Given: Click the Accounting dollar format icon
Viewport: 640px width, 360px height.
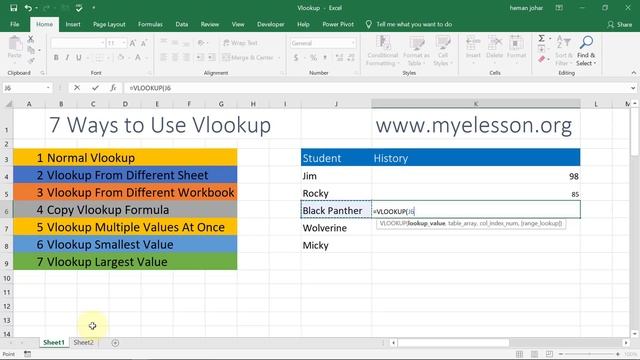Looking at the screenshot, I should tap(296, 58).
